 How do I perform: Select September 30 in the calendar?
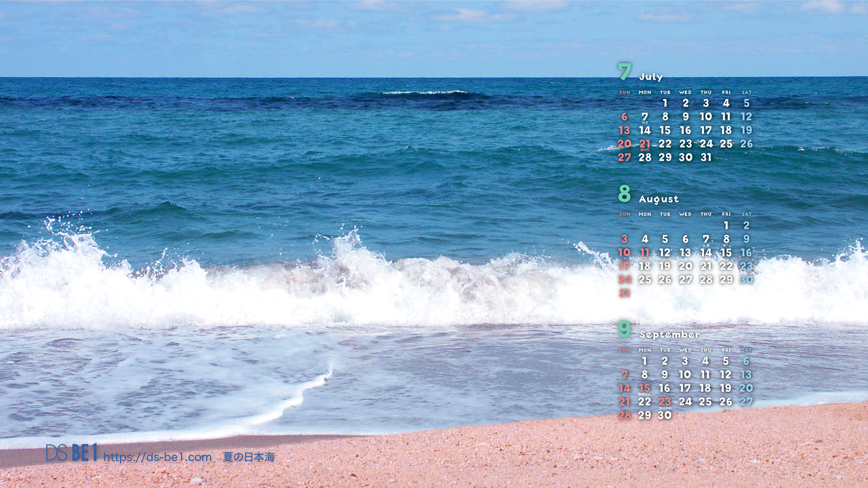pos(665,415)
